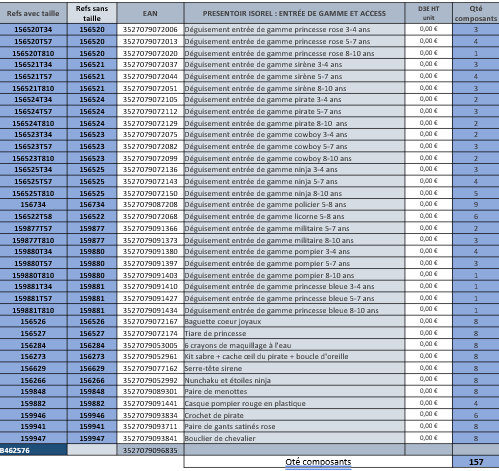Select 156734 in 'Refs sans taille' column
The height and width of the screenshot is (471, 499).
point(92,204)
